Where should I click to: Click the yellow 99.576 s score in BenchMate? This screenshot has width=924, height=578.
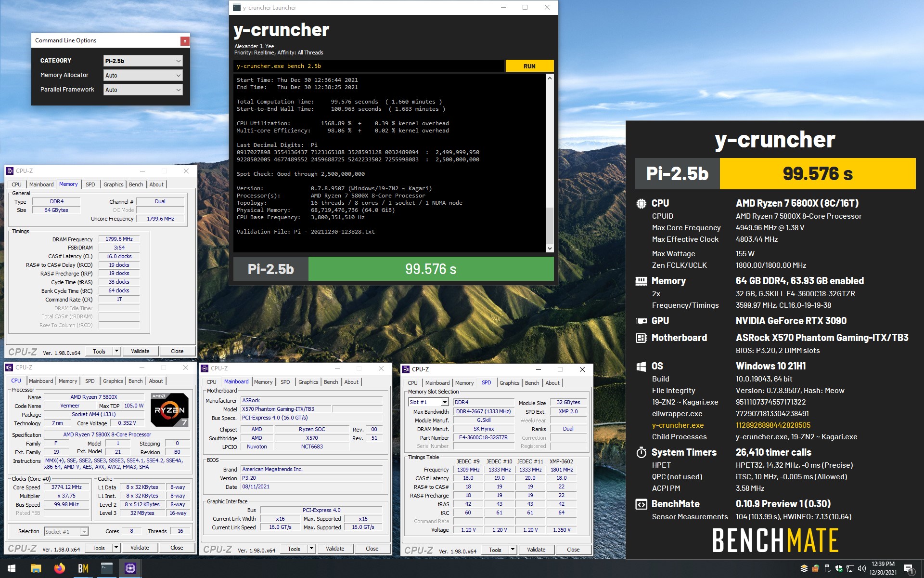(x=818, y=173)
